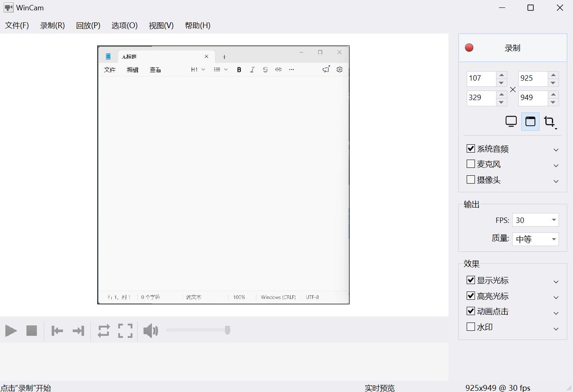Open the 录制(R) menu

[x=53, y=25]
